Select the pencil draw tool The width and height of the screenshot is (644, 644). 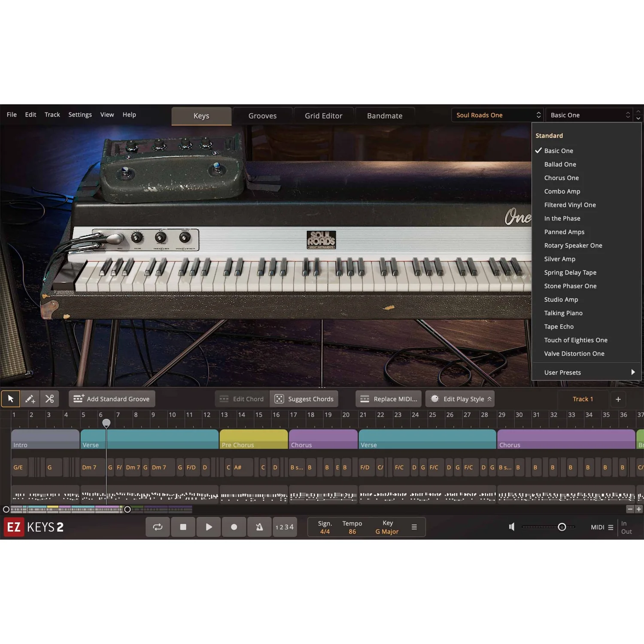tap(30, 399)
